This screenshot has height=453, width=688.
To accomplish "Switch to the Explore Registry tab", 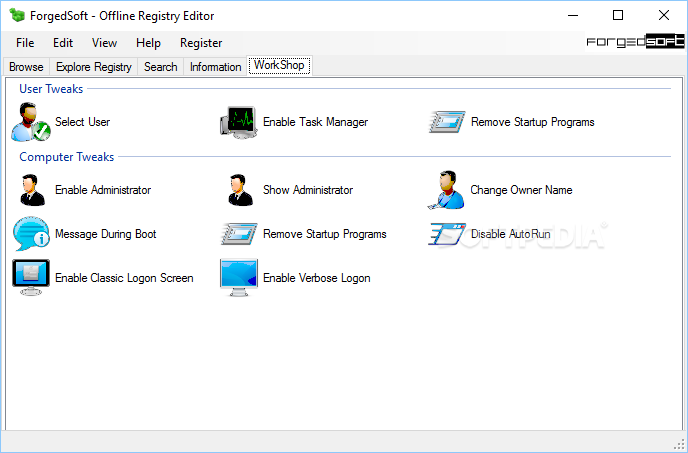I will (x=94, y=67).
